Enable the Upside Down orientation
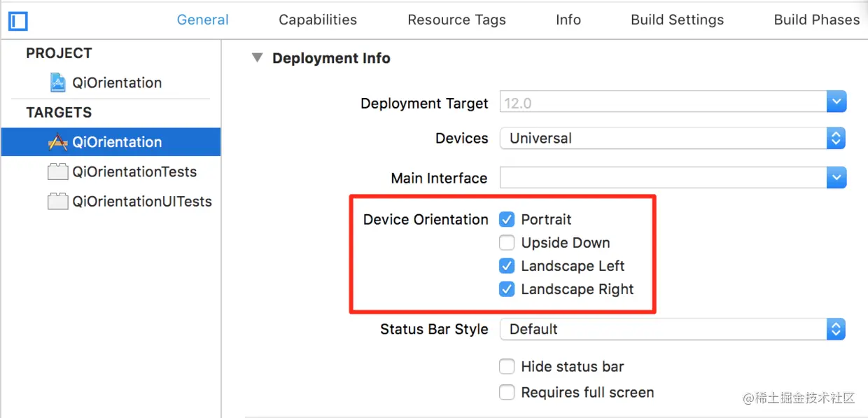Viewport: 868px width, 418px height. (x=507, y=243)
